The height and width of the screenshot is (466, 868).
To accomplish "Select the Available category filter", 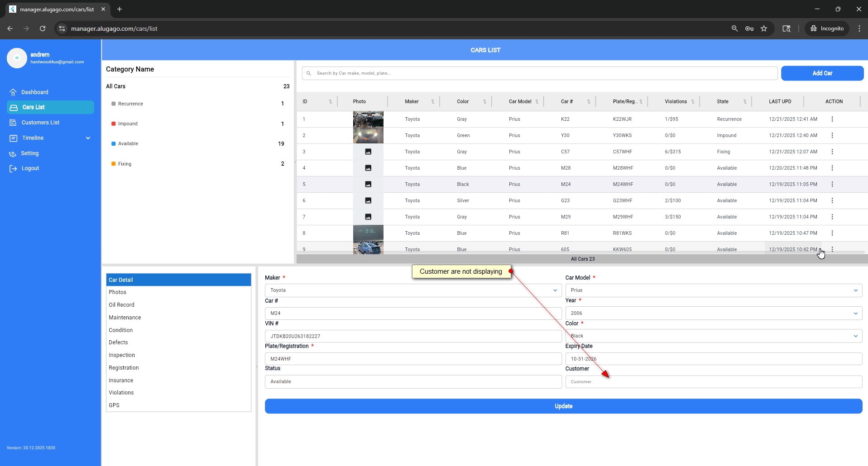I will tap(128, 144).
